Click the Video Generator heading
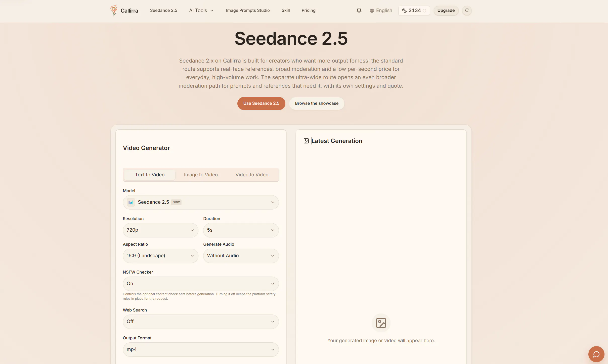 pos(146,148)
